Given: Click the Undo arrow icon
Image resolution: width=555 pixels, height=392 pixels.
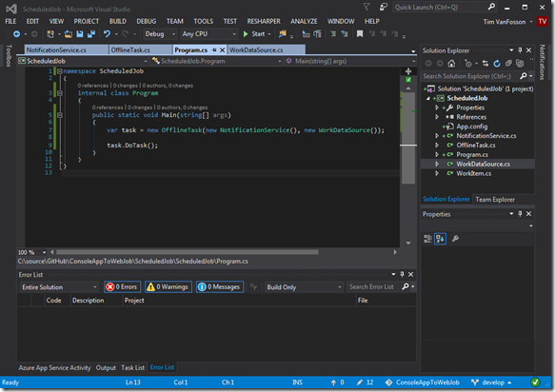Looking at the screenshot, I should 107,34.
